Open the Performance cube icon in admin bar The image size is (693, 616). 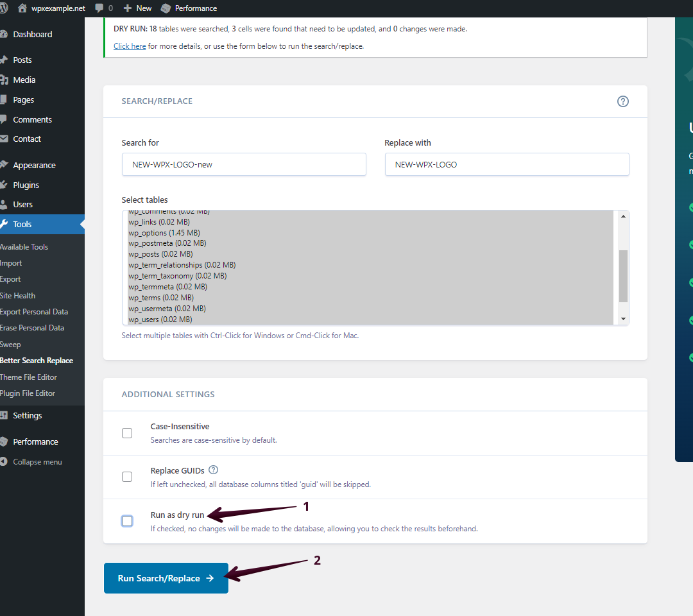(x=166, y=8)
